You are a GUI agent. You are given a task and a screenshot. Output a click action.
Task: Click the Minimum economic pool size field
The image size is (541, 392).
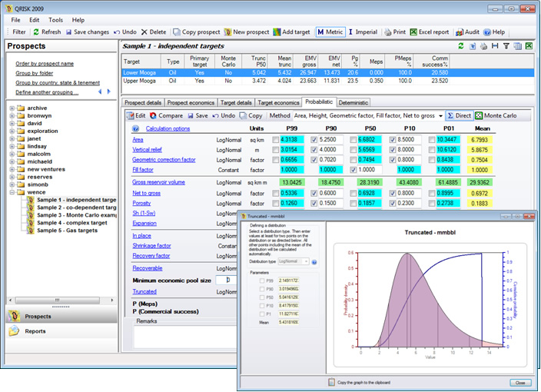pyautogui.click(x=227, y=281)
